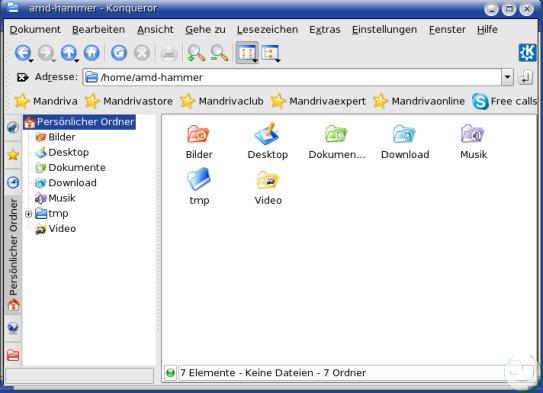Click the KDE gear logo icon

(527, 53)
